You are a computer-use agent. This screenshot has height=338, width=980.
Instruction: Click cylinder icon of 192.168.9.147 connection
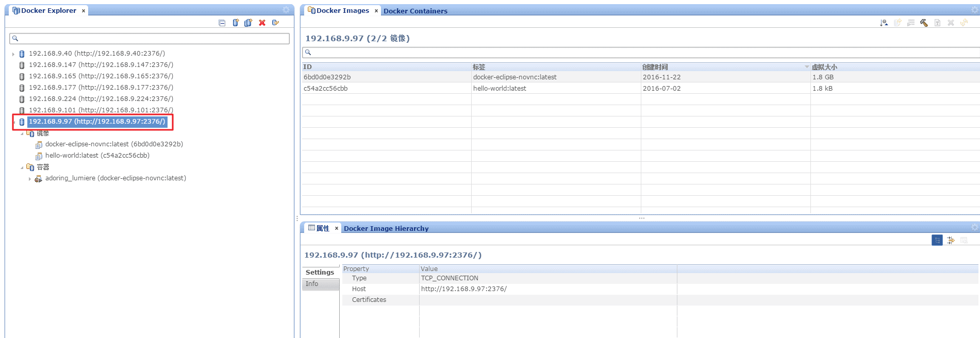22,65
